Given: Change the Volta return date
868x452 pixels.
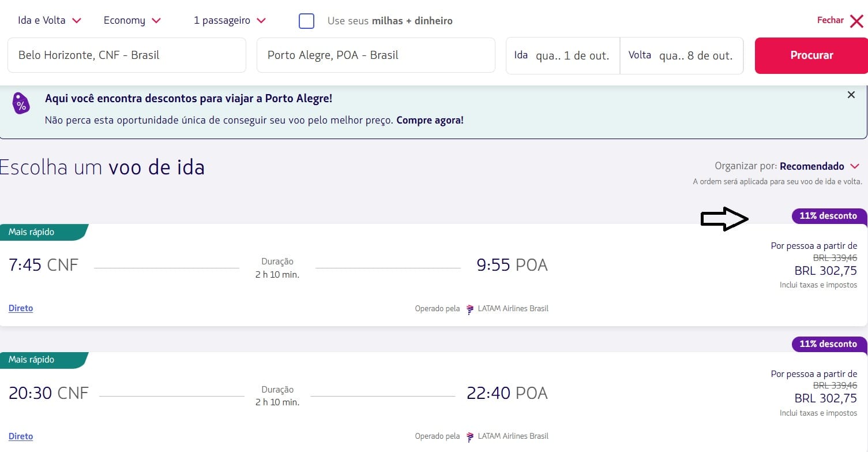Looking at the screenshot, I should (x=681, y=56).
